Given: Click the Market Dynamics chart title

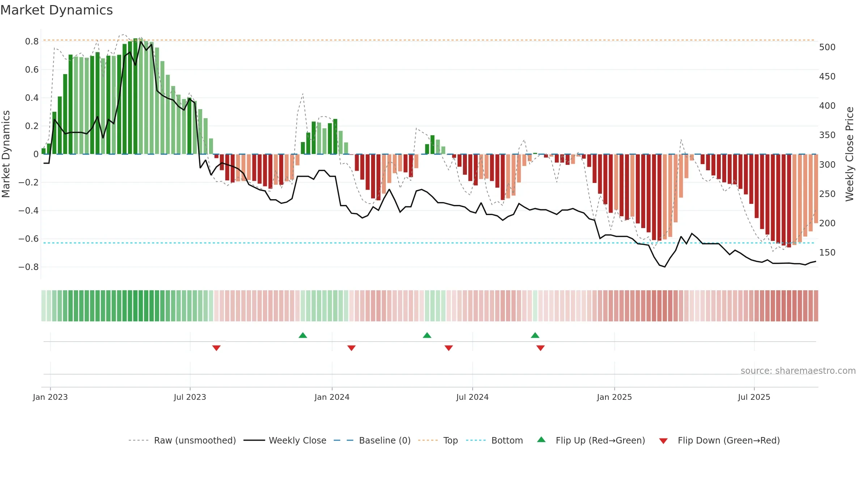Looking at the screenshot, I should pyautogui.click(x=56, y=10).
